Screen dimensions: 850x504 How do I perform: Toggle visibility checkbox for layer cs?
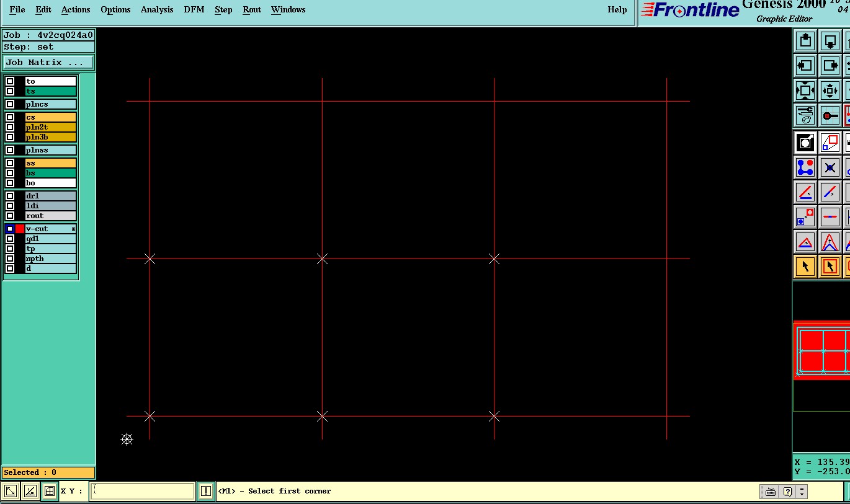[x=10, y=117]
